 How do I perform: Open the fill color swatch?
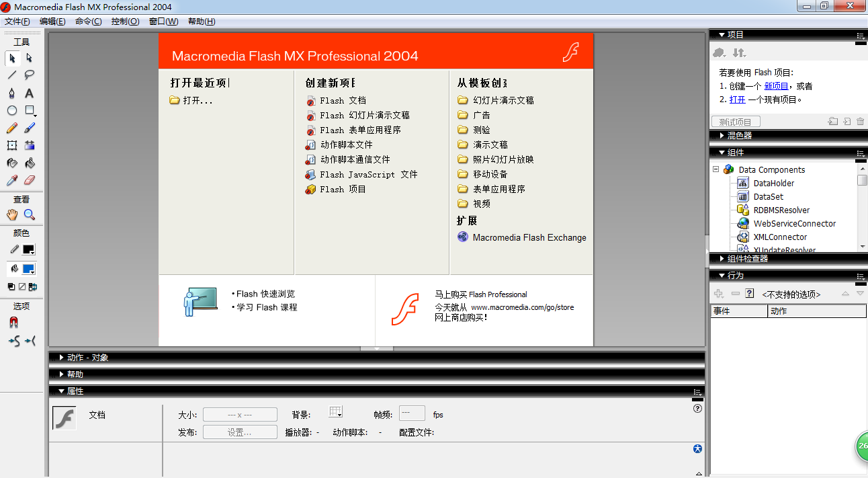[x=28, y=269]
